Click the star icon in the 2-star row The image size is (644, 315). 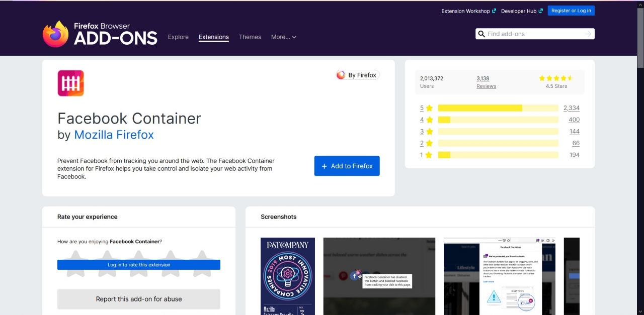[429, 143]
